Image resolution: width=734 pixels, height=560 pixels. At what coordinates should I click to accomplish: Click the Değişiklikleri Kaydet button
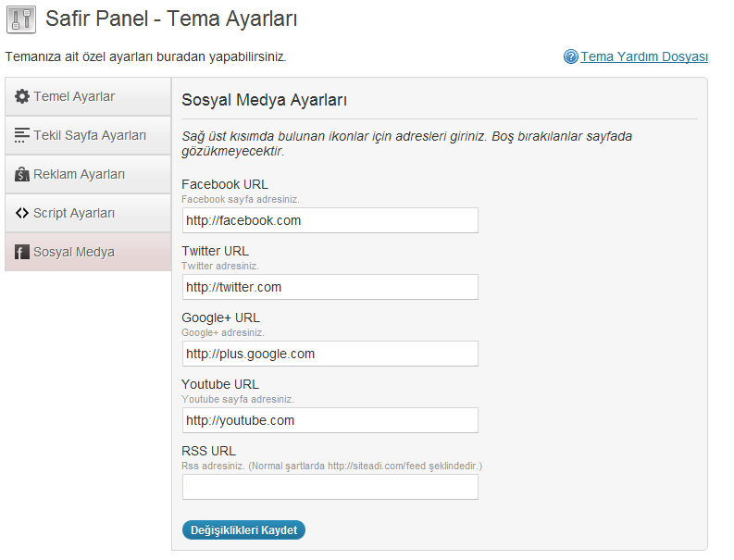[x=243, y=530]
